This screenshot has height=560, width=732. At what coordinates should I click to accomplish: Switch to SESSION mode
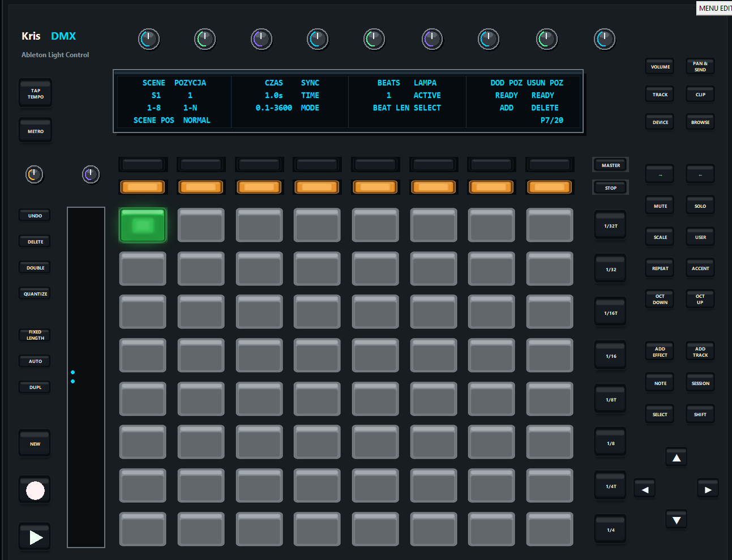(700, 383)
